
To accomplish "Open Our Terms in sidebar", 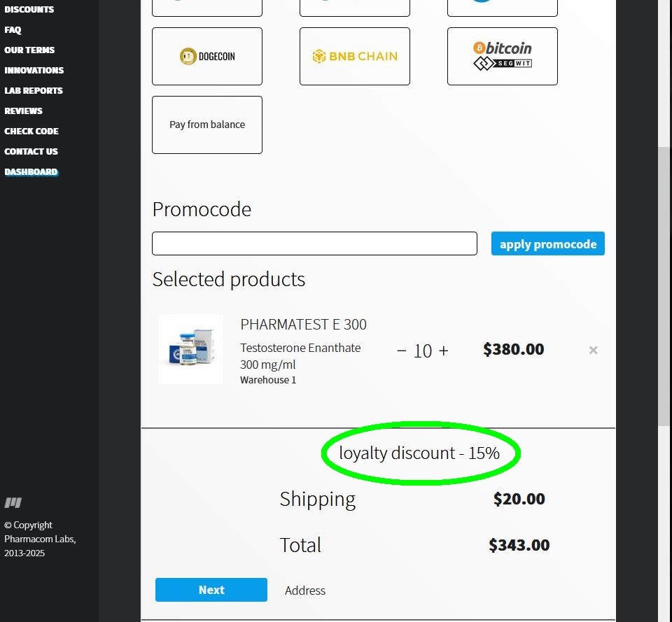I will tap(29, 50).
